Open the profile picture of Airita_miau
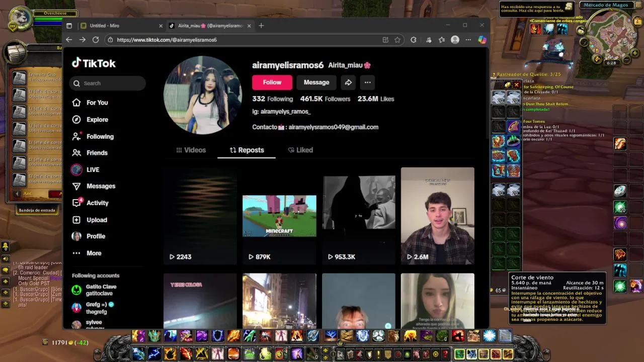The height and width of the screenshot is (362, 644). click(x=202, y=95)
